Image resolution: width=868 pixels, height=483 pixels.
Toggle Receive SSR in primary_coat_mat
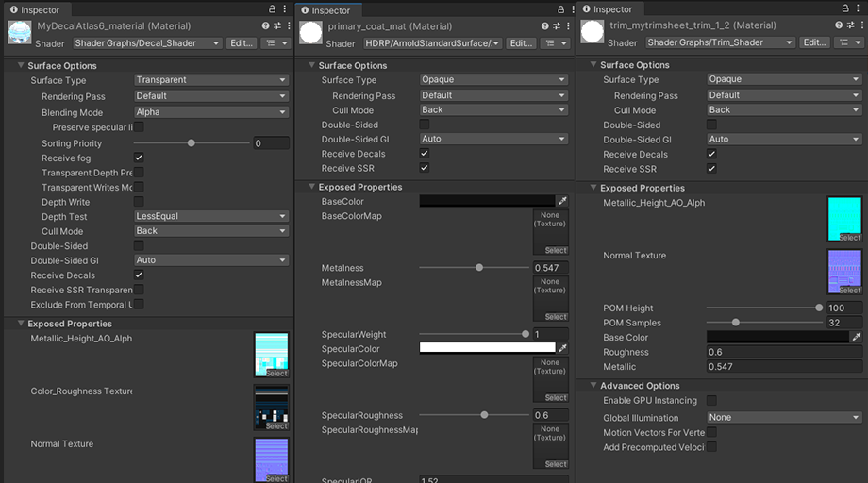pos(424,168)
